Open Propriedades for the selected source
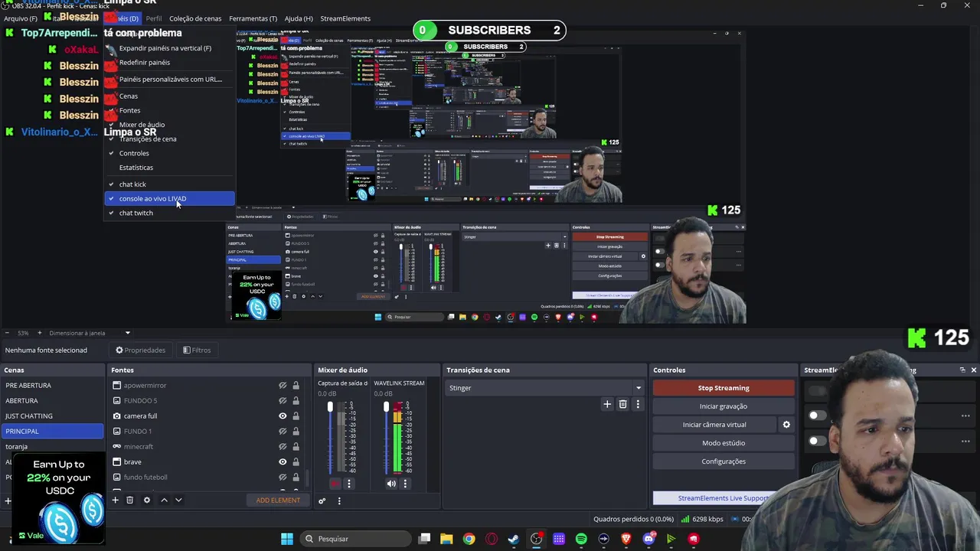 point(141,350)
